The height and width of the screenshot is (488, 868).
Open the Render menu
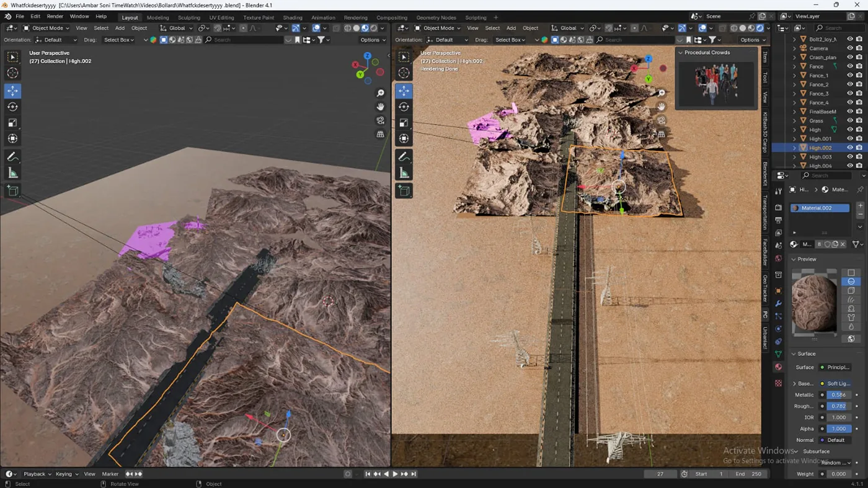[55, 16]
